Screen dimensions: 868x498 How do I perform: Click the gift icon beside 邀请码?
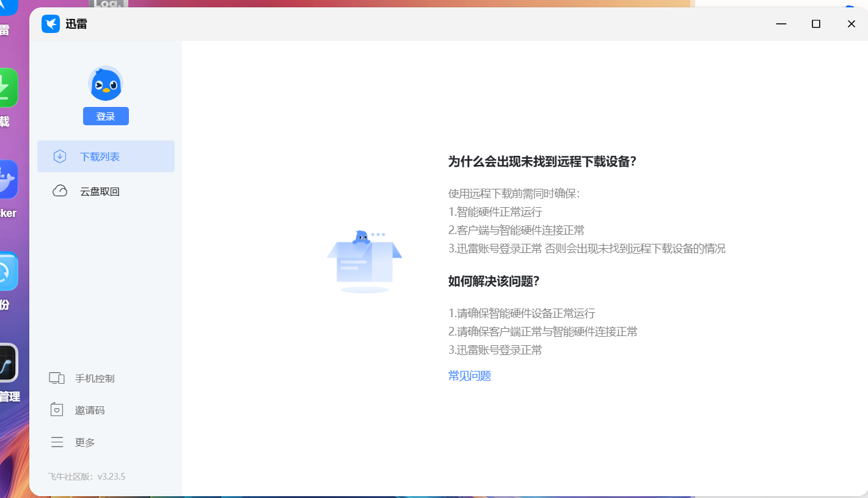pos(57,409)
